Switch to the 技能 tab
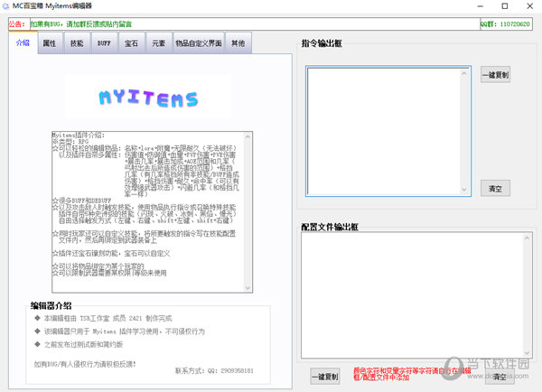The width and height of the screenshot is (542, 392). 77,43
